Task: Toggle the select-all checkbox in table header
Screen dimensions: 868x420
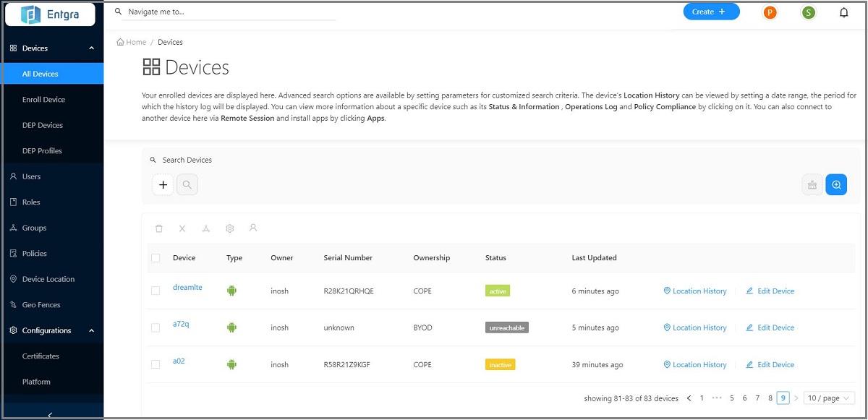Action: click(156, 258)
